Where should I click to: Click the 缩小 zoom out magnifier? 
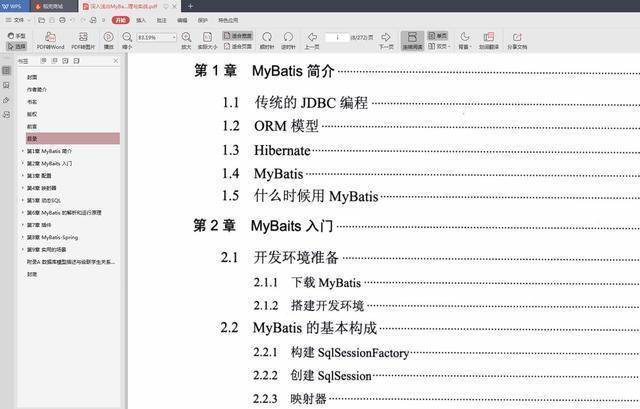click(127, 37)
